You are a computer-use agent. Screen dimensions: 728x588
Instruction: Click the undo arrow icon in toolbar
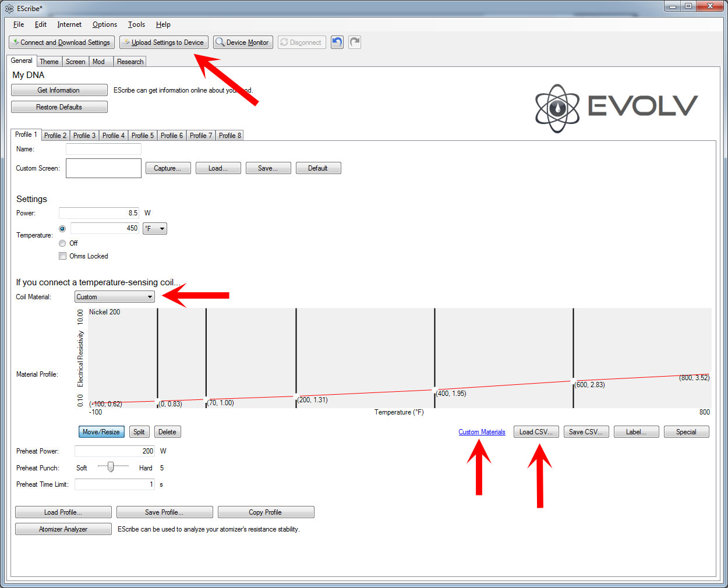[x=337, y=42]
